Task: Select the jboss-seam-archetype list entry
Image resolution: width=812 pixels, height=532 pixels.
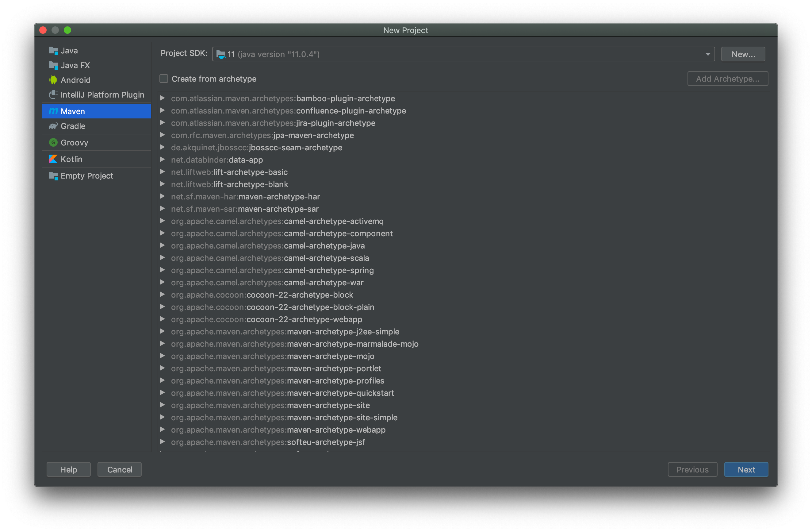Action: click(x=256, y=147)
